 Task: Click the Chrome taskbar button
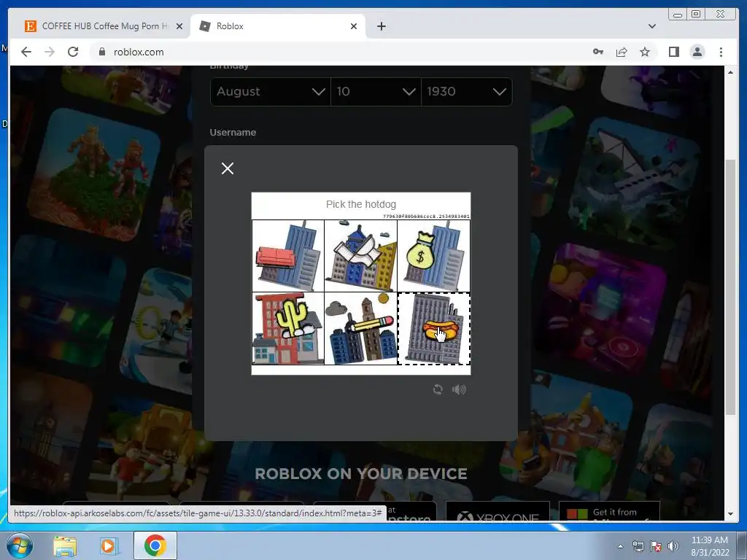pos(155,545)
